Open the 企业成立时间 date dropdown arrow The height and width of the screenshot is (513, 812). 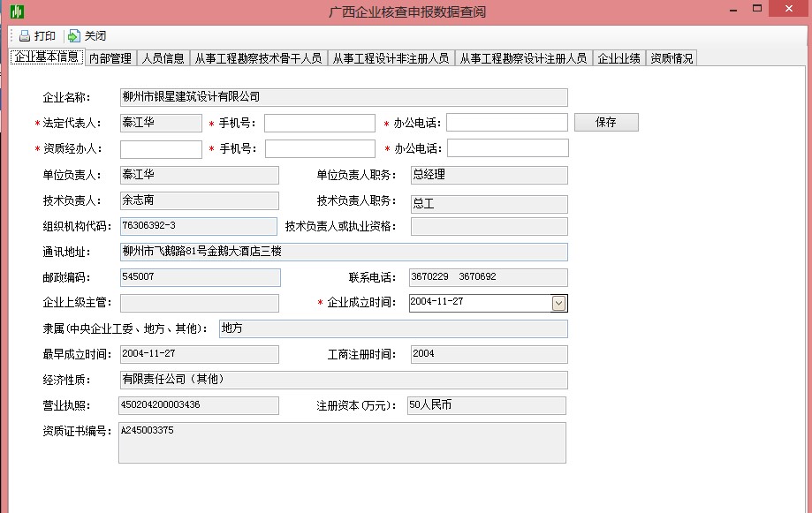click(558, 304)
